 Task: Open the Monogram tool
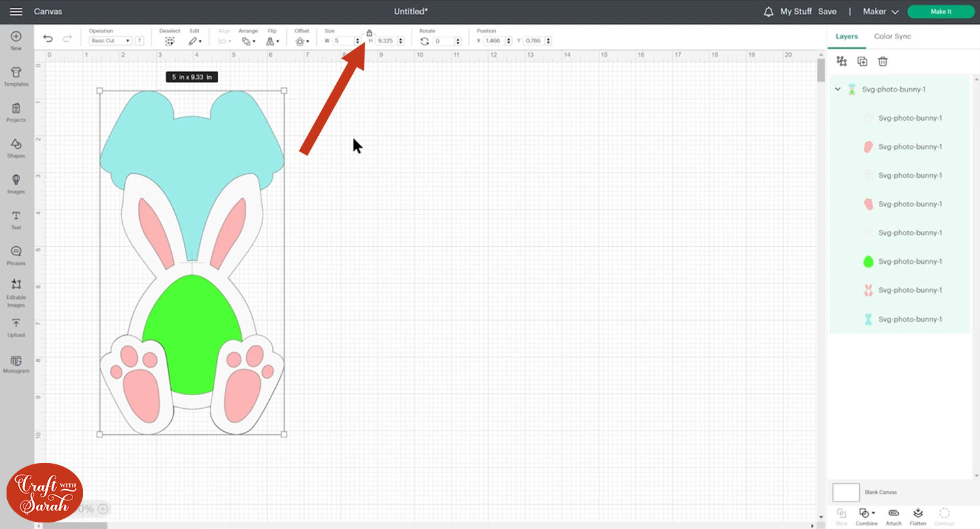pos(16,364)
